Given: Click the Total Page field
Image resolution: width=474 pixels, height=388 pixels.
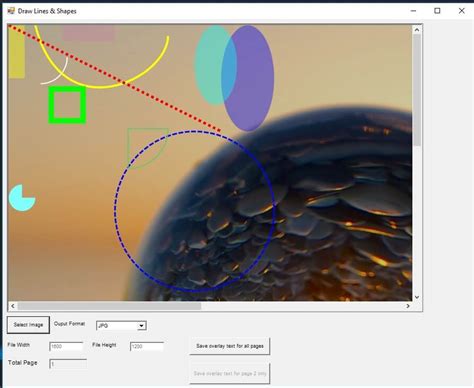Looking at the screenshot, I should (68, 364).
